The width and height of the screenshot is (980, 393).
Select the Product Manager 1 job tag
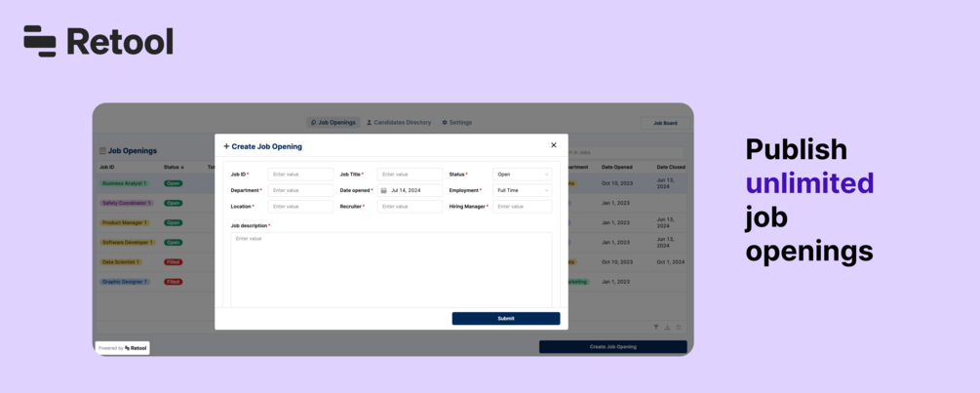[125, 222]
